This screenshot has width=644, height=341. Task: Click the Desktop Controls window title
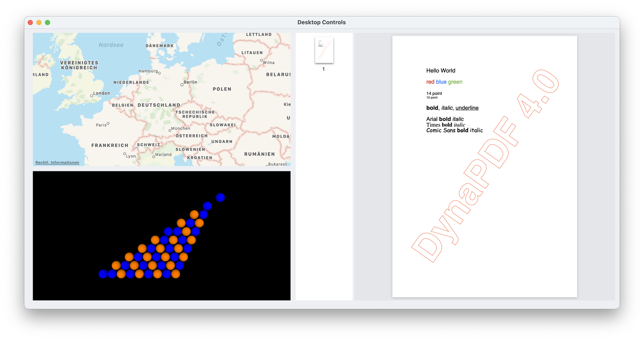[322, 22]
